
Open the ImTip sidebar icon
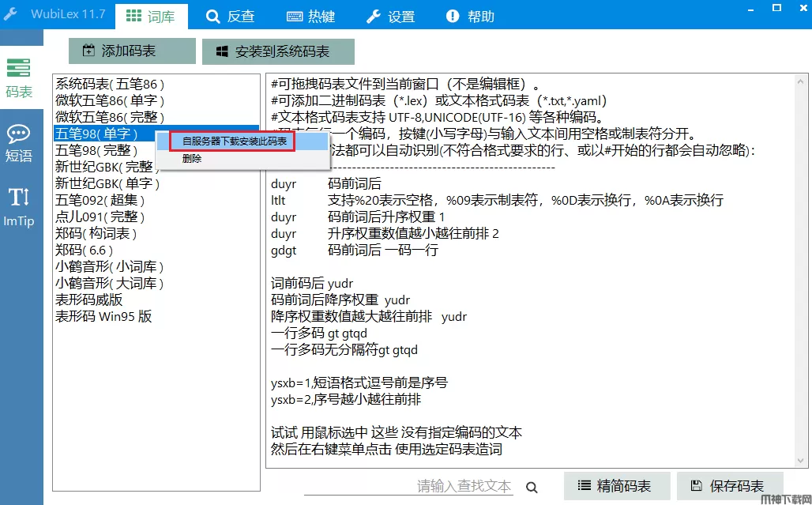point(19,207)
